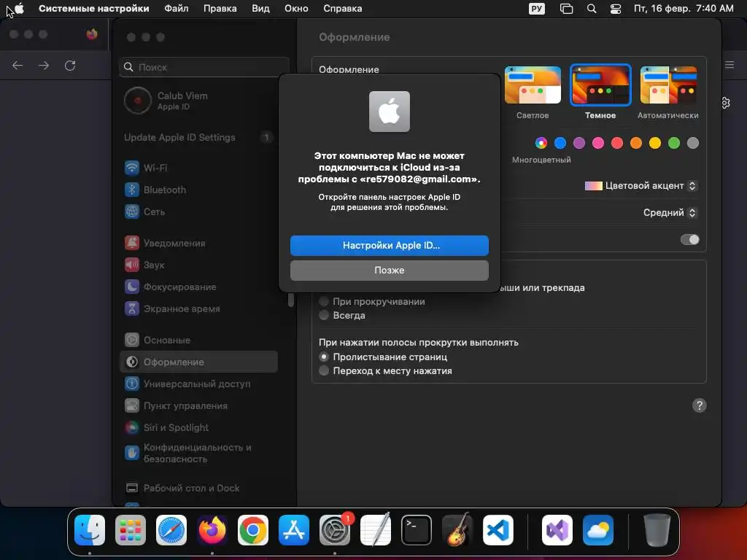Open Calub Viem Apple ID profile
This screenshot has height=560, width=747.
(198, 101)
